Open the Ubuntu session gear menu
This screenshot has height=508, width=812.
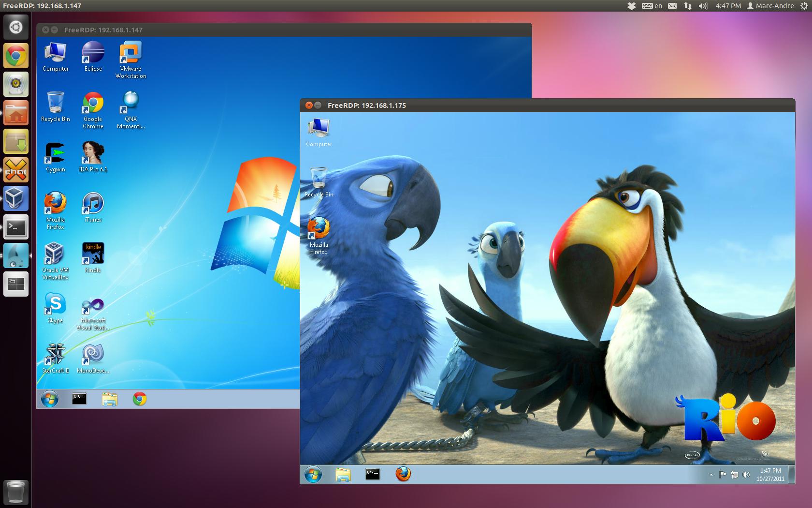tap(805, 6)
